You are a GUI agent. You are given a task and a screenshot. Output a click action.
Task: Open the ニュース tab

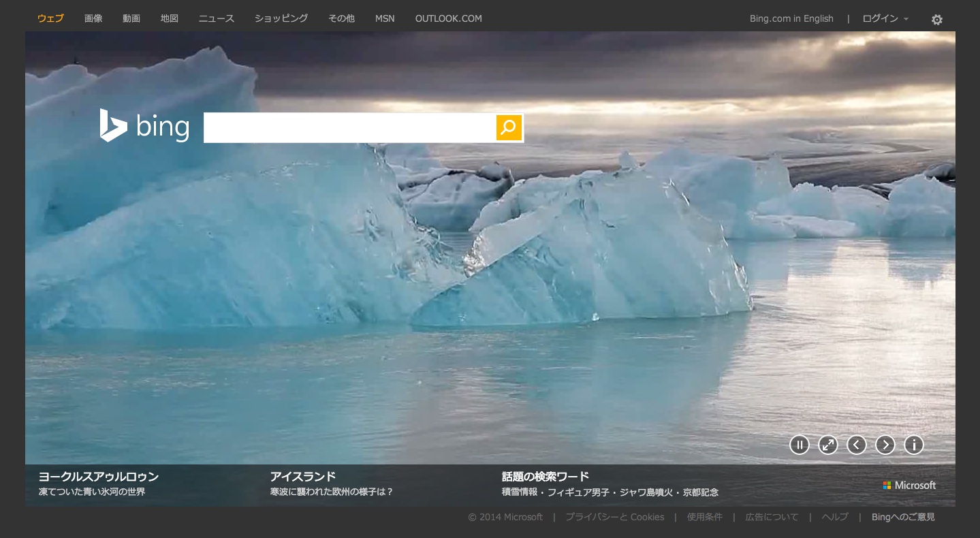(217, 18)
